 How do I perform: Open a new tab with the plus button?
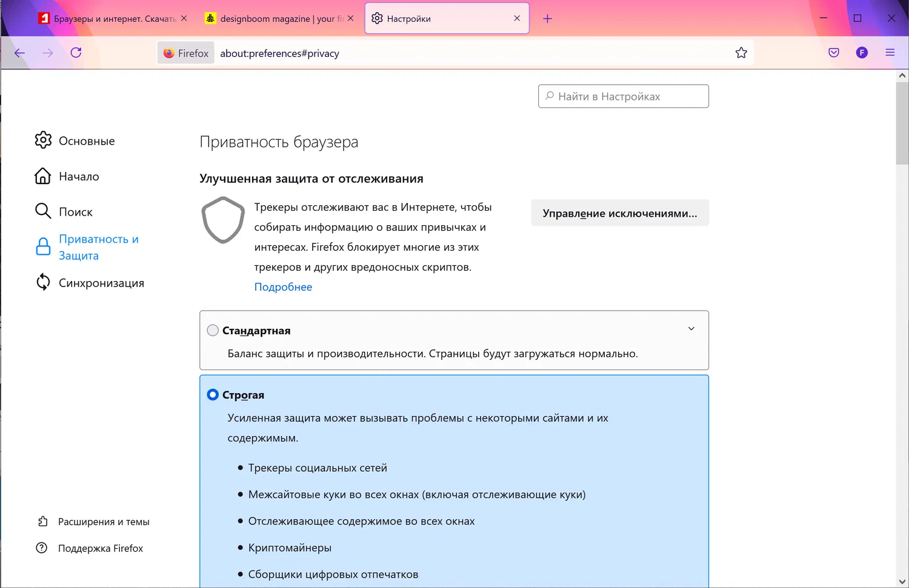tap(547, 19)
